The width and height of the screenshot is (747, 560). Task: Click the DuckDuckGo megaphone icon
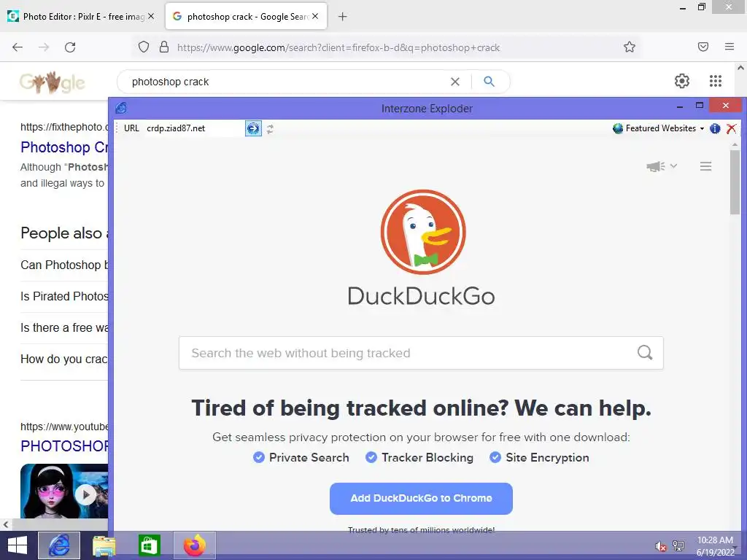[656, 166]
